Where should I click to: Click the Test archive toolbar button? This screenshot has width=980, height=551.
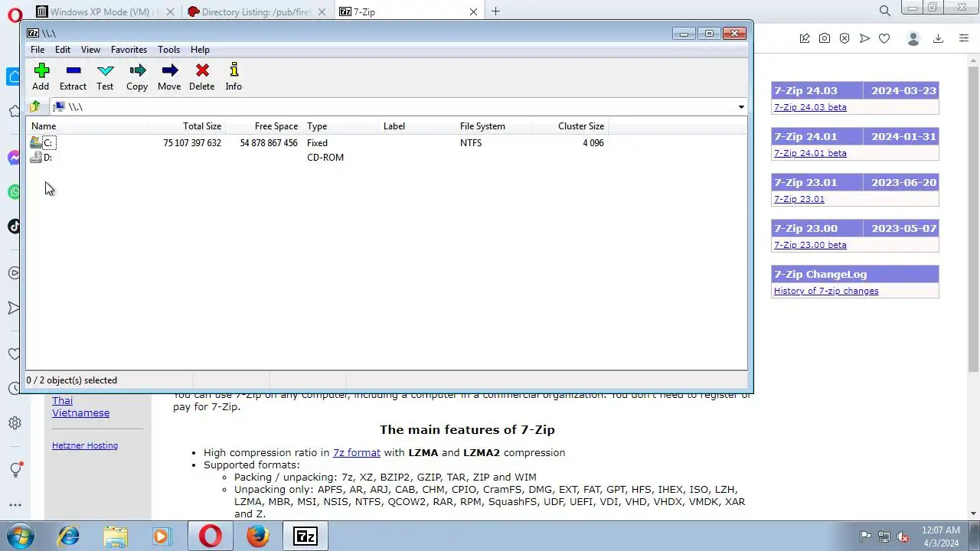(x=105, y=77)
